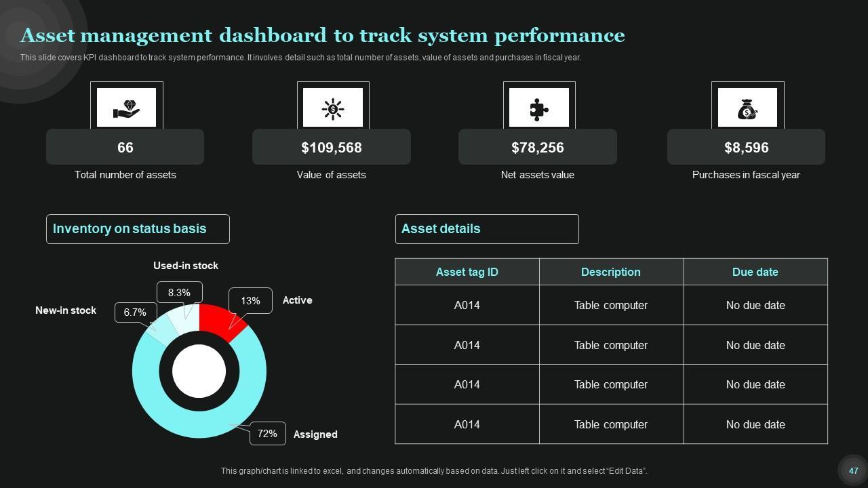Click the $78,256 net assets value card
Viewport: 868px width, 488px height.
pyautogui.click(x=537, y=147)
